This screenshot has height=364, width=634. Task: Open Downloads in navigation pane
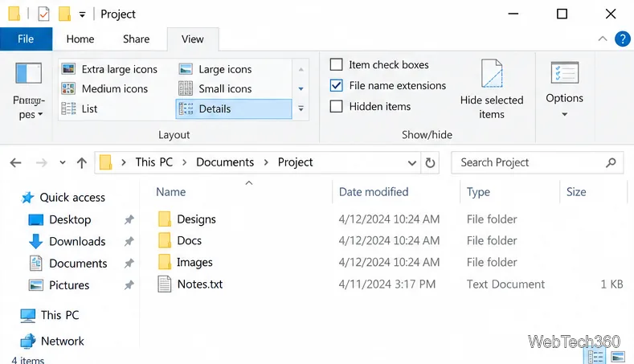point(77,241)
